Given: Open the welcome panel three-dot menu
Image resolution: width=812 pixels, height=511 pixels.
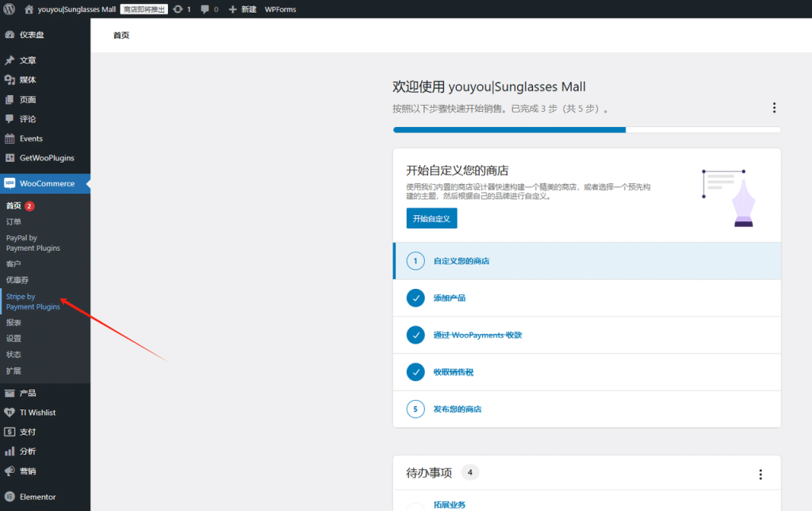Looking at the screenshot, I should tap(774, 107).
